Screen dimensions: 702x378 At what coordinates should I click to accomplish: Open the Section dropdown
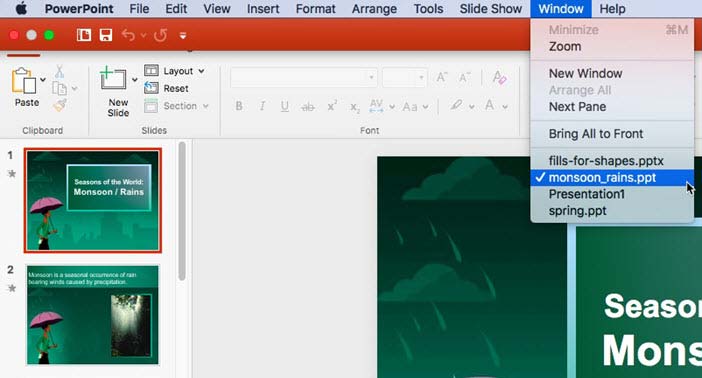click(176, 106)
